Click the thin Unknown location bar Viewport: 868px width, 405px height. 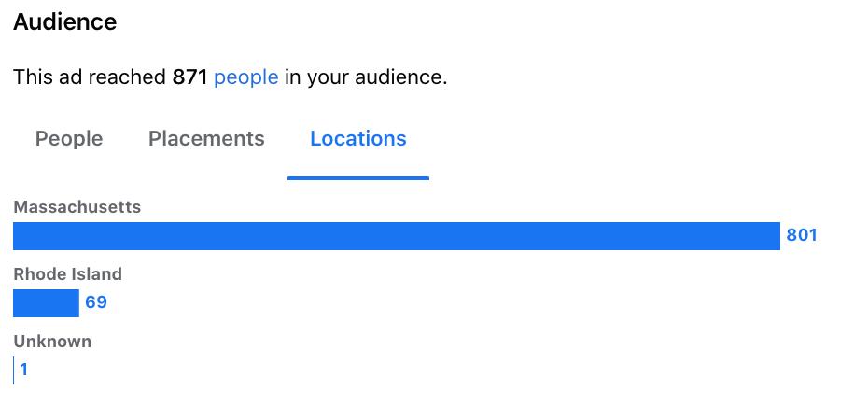[14, 370]
